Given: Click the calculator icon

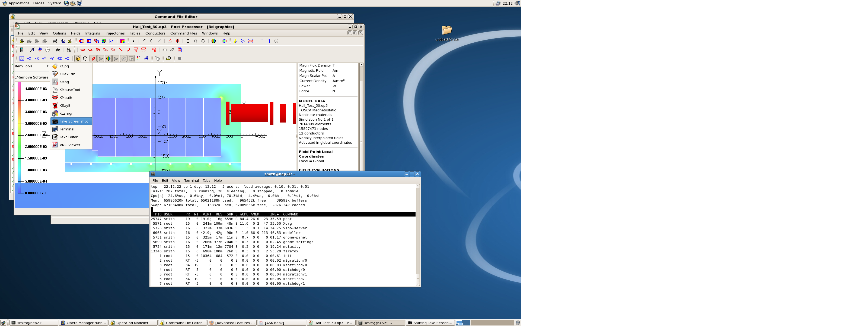Looking at the screenshot, I should (x=22, y=50).
